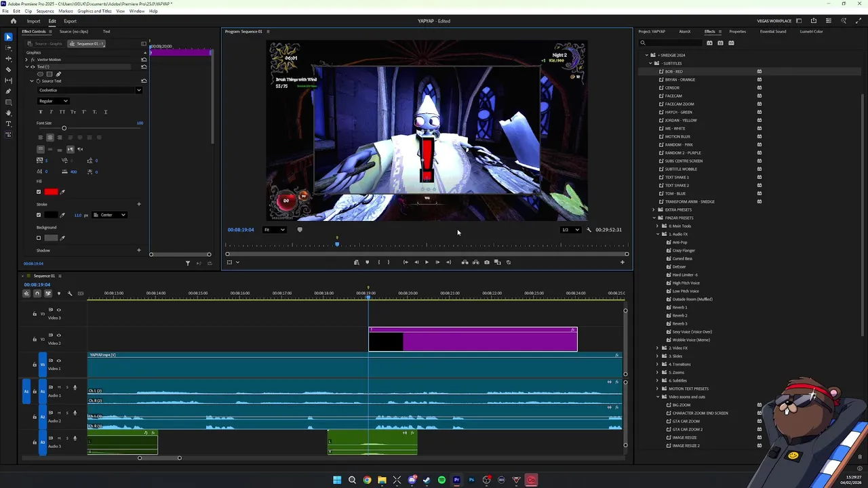868x488 pixels.
Task: Expand the Vector Motion effect
Action: [x=26, y=60]
